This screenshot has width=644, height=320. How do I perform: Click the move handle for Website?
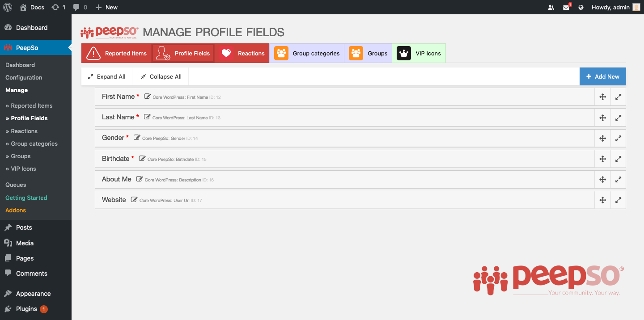pos(602,200)
